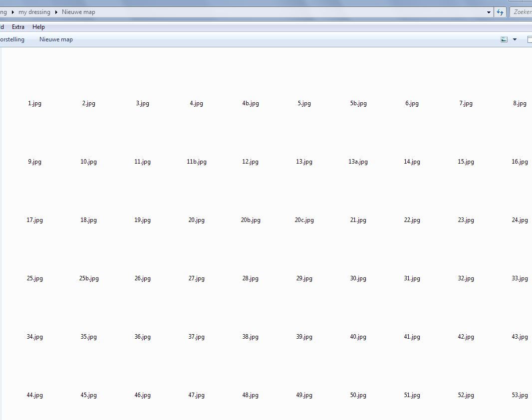Viewport: 532px width, 420px height.
Task: Select file 4.jpg
Action: tap(197, 103)
